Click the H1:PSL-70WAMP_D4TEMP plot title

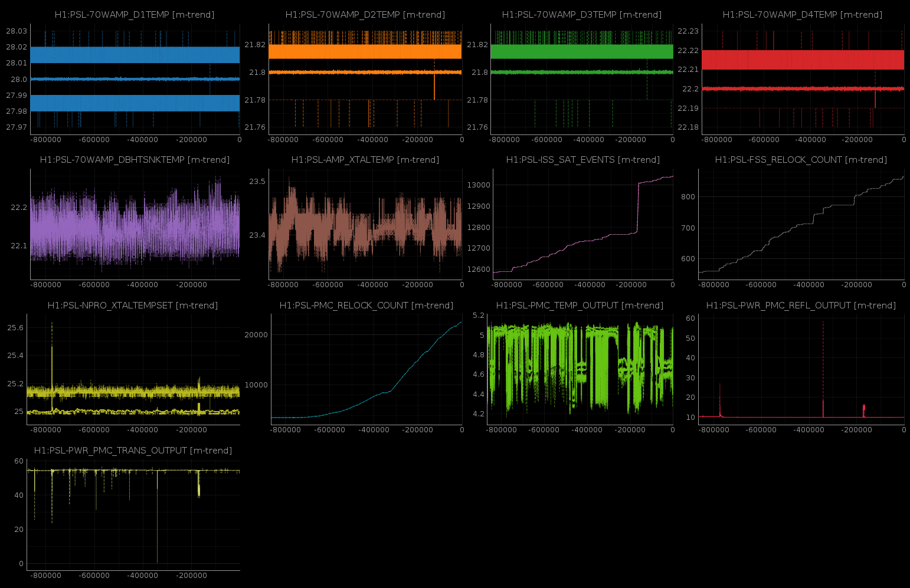coord(803,15)
